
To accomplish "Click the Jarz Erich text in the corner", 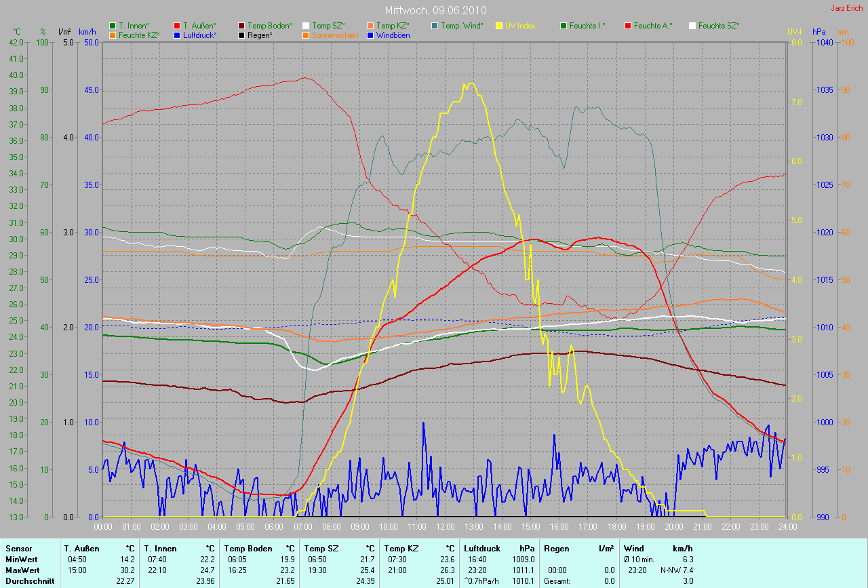I will click(847, 8).
